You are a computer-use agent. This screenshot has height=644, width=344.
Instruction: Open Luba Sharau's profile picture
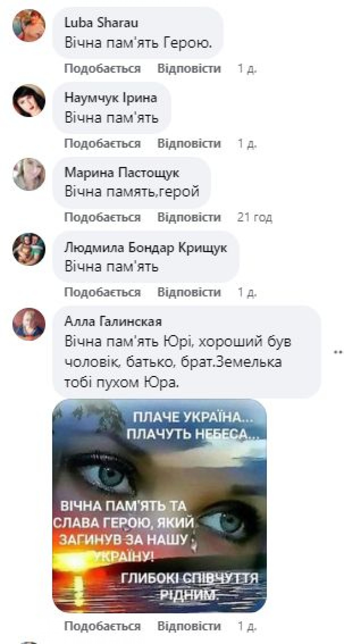(29, 25)
